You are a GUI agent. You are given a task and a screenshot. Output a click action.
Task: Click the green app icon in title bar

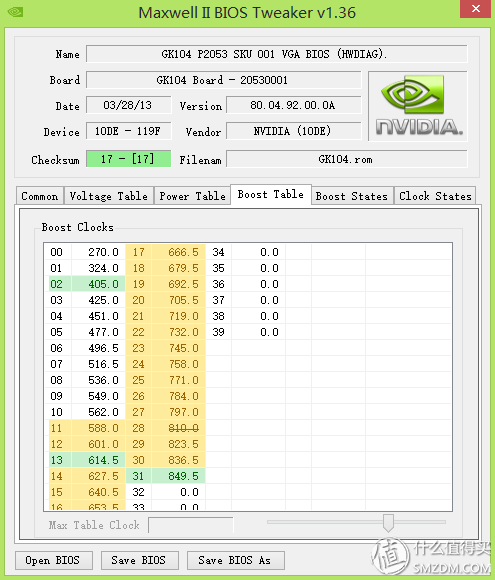click(16, 12)
